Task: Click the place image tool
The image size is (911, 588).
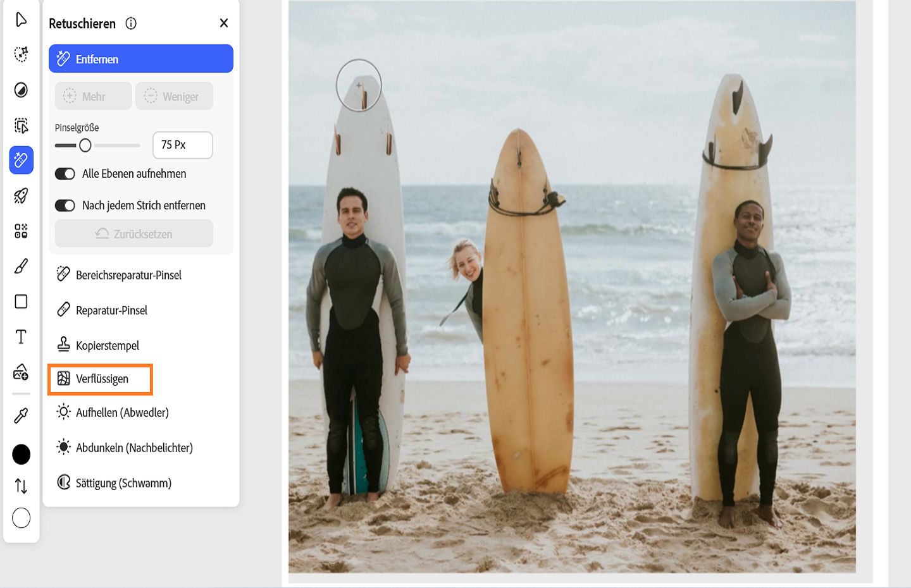Action: (x=21, y=372)
